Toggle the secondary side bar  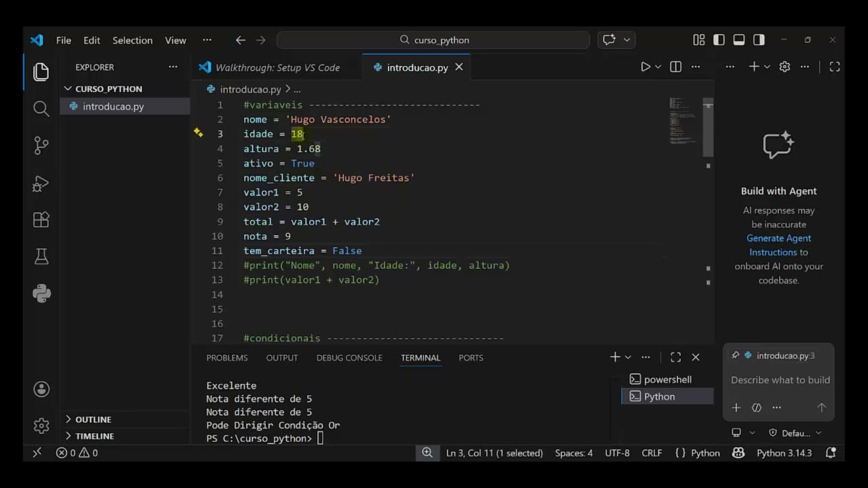[759, 40]
